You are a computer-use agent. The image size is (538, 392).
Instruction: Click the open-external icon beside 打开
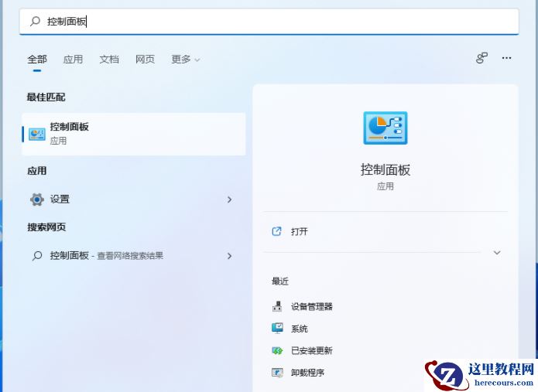[276, 231]
